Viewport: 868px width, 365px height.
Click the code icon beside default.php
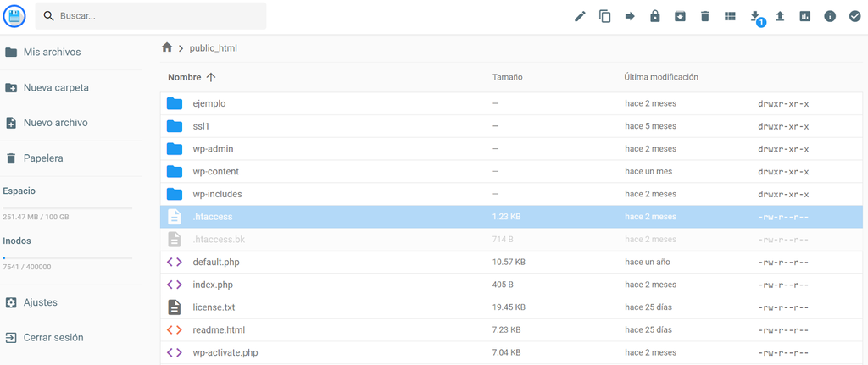[175, 262]
